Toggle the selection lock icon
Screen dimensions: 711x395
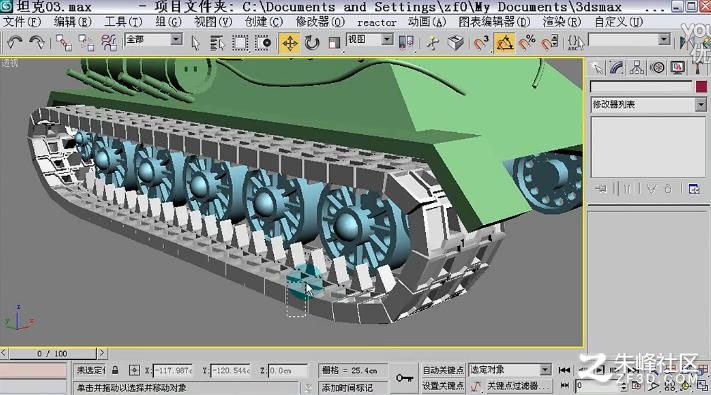click(115, 371)
